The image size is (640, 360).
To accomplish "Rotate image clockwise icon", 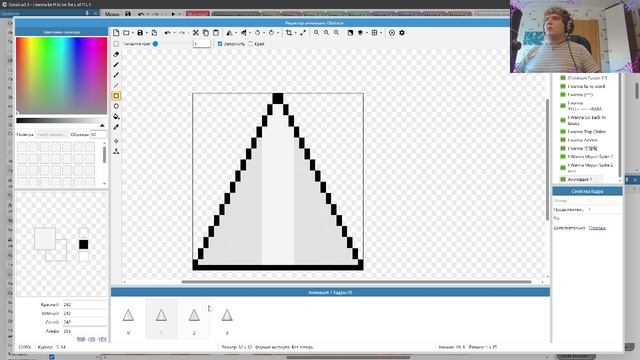I will 271,33.
